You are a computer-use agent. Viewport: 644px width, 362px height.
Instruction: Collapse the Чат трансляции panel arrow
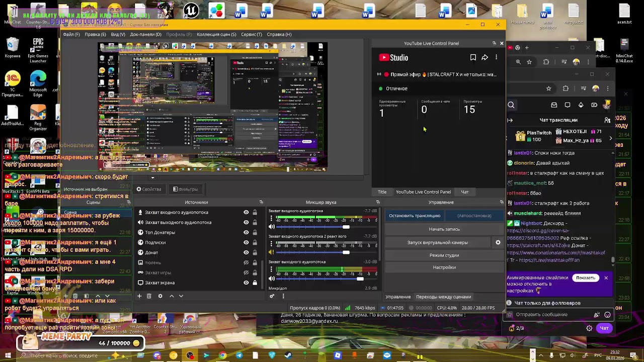510,120
